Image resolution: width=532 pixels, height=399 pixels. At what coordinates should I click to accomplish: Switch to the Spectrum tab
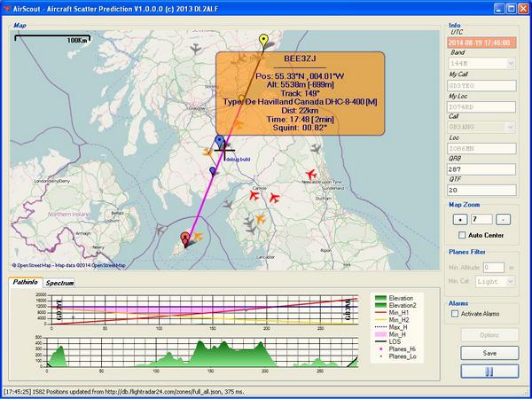(59, 283)
